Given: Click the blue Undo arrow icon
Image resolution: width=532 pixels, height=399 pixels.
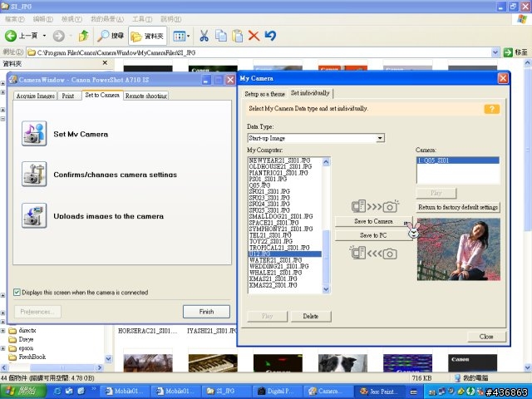Looking at the screenshot, I should 270,36.
